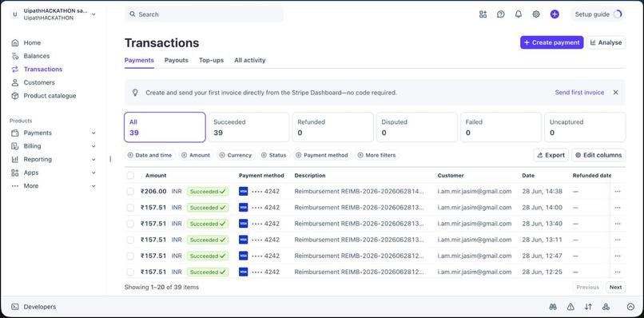Image resolution: width=644 pixels, height=318 pixels.
Task: Open row menu for ₹206.00 payment
Action: click(x=618, y=192)
